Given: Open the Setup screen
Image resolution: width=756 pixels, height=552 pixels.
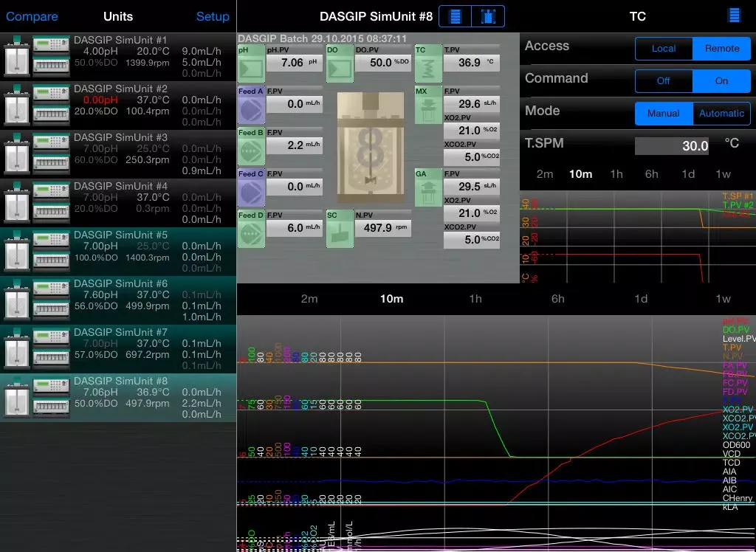Looking at the screenshot, I should click(213, 16).
